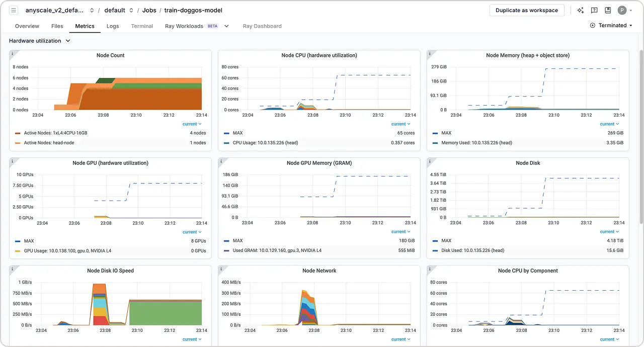
Task: Click the P profile avatar
Action: click(x=623, y=10)
